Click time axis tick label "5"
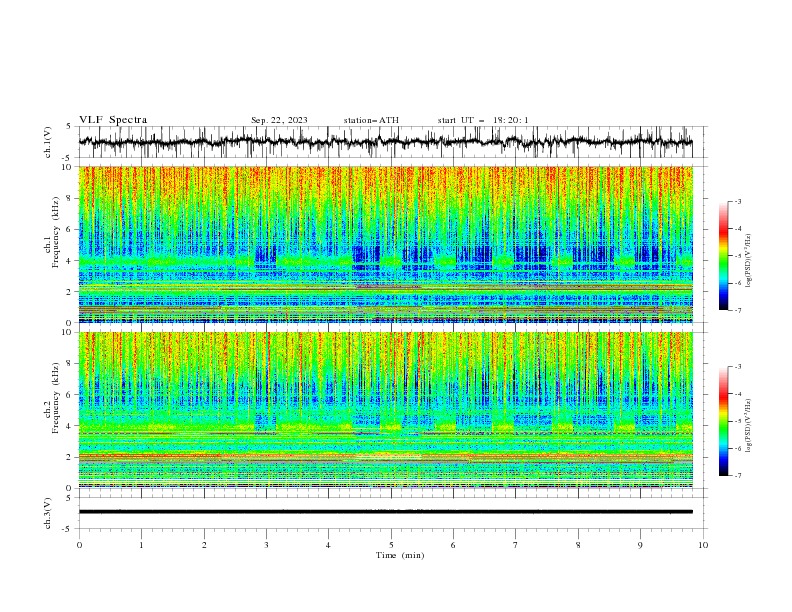 (391, 545)
